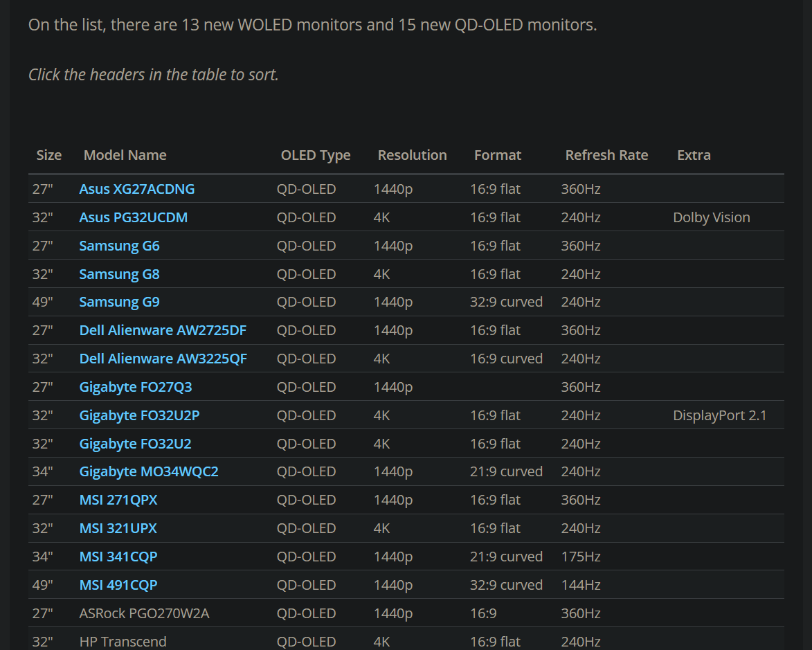Screen dimensions: 812x650
Task: Open the Samsung G8 link
Action: tap(119, 274)
